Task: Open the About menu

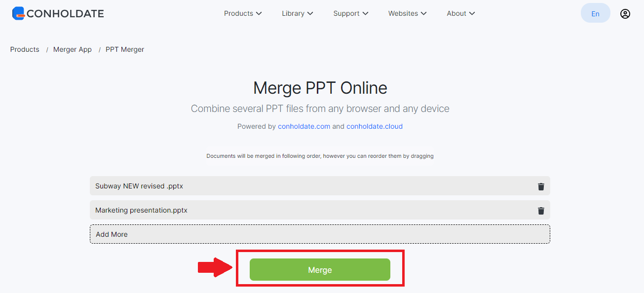Action: [x=460, y=13]
